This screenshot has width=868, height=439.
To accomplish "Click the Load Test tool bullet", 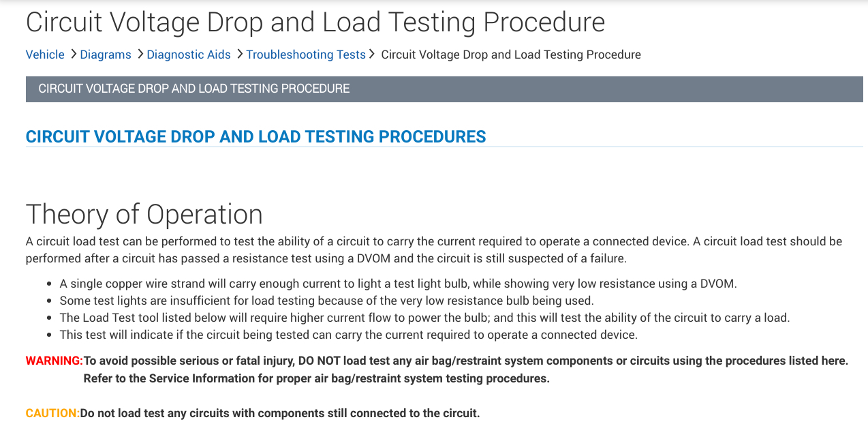I will [424, 318].
